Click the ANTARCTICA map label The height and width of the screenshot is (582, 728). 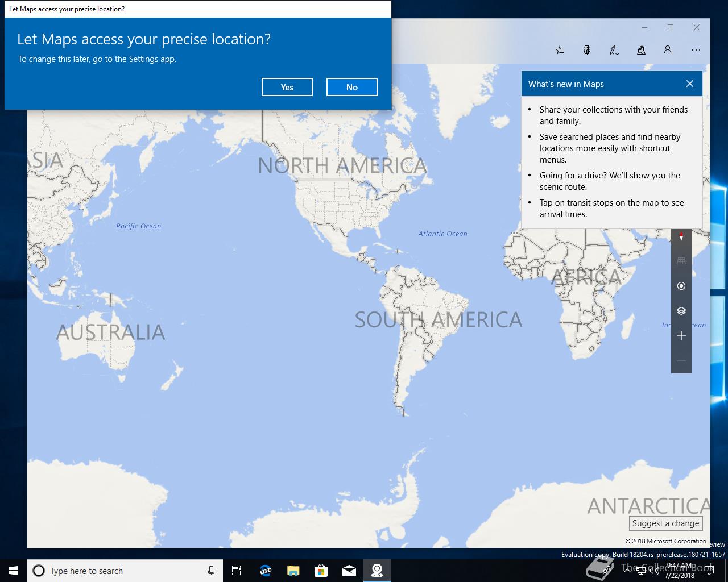click(x=648, y=506)
